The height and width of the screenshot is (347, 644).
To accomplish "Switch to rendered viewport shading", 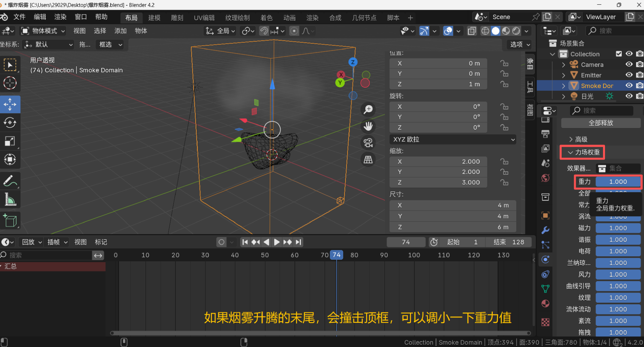I will 516,31.
